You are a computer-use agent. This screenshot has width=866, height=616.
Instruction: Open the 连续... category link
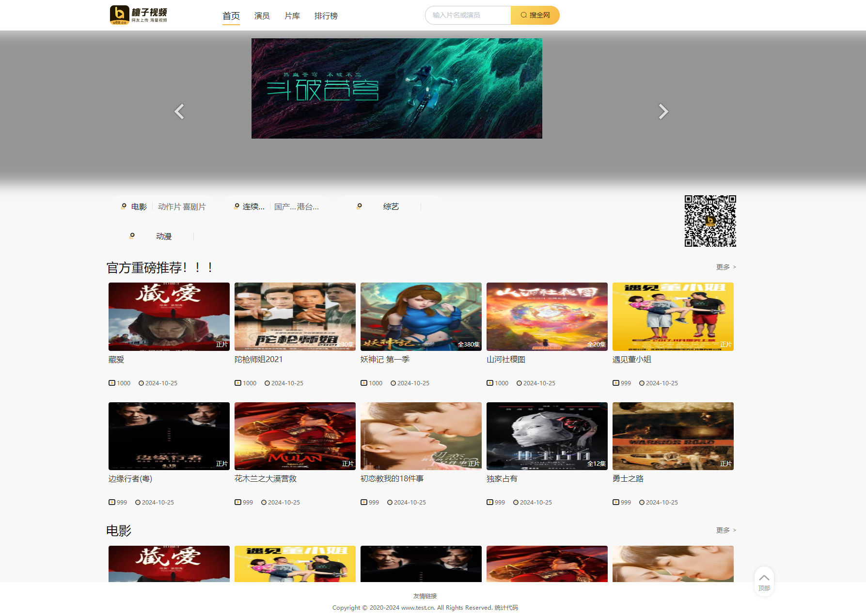coord(253,207)
